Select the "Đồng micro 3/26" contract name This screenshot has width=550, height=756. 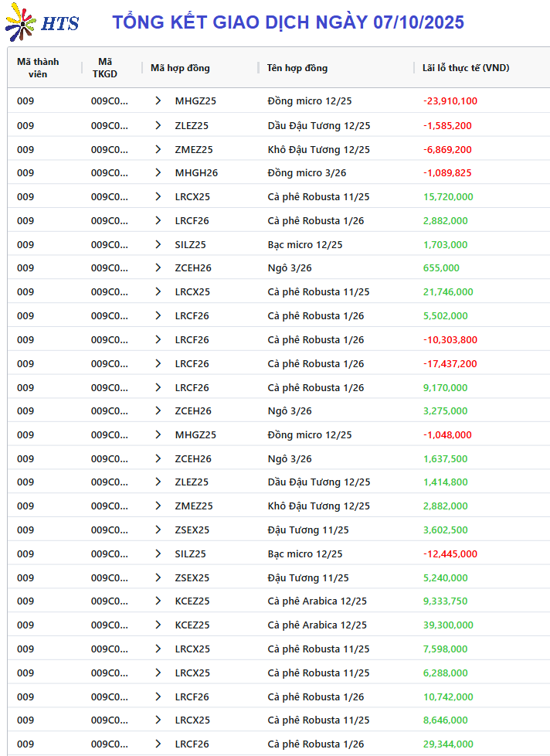click(307, 173)
